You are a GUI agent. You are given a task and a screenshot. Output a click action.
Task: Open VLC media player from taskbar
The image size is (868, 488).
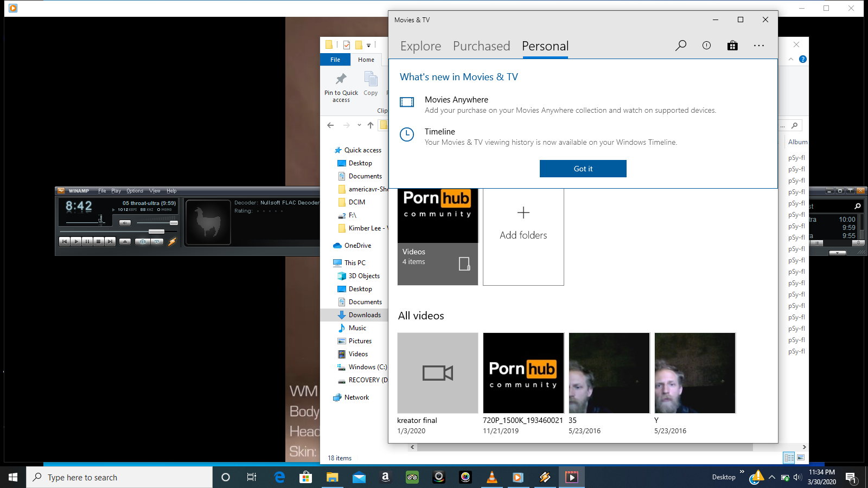click(x=492, y=477)
